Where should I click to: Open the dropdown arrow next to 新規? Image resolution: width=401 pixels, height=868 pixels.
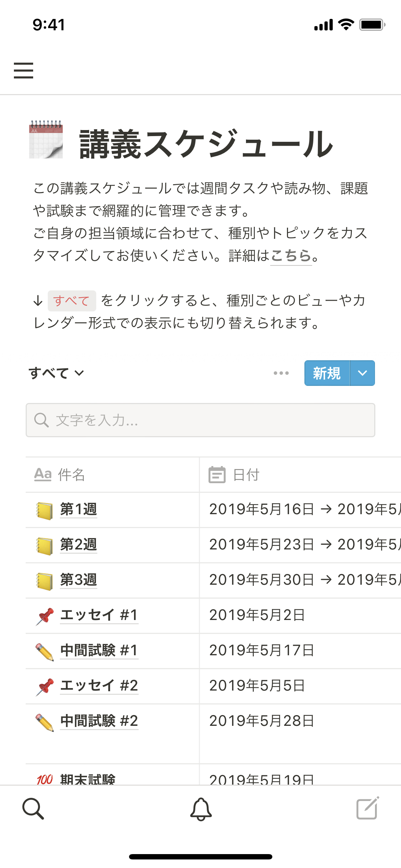(x=363, y=373)
